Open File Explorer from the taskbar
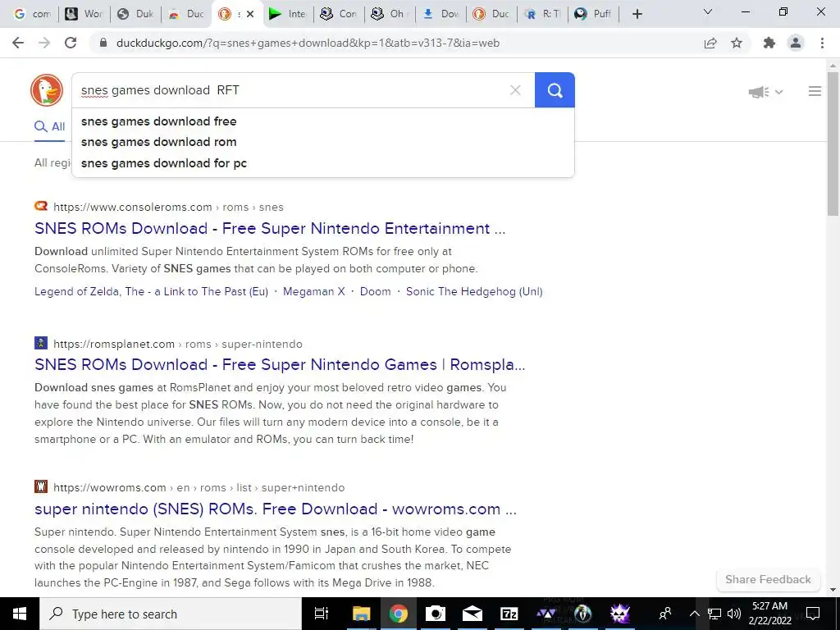The image size is (840, 630). (361, 614)
